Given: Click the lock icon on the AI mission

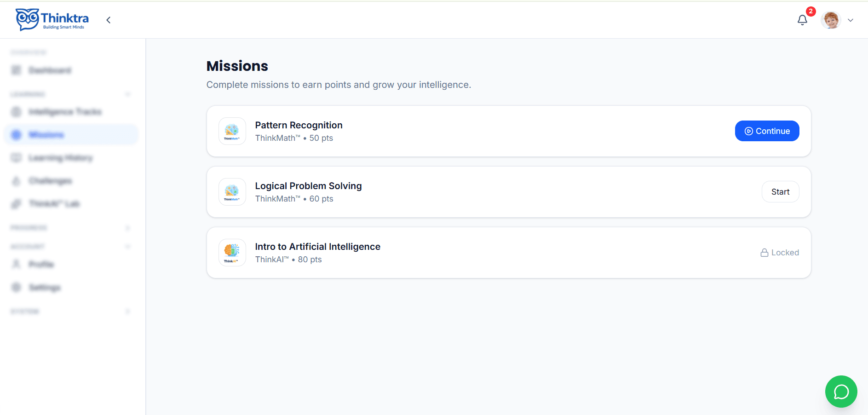Looking at the screenshot, I should pyautogui.click(x=764, y=253).
